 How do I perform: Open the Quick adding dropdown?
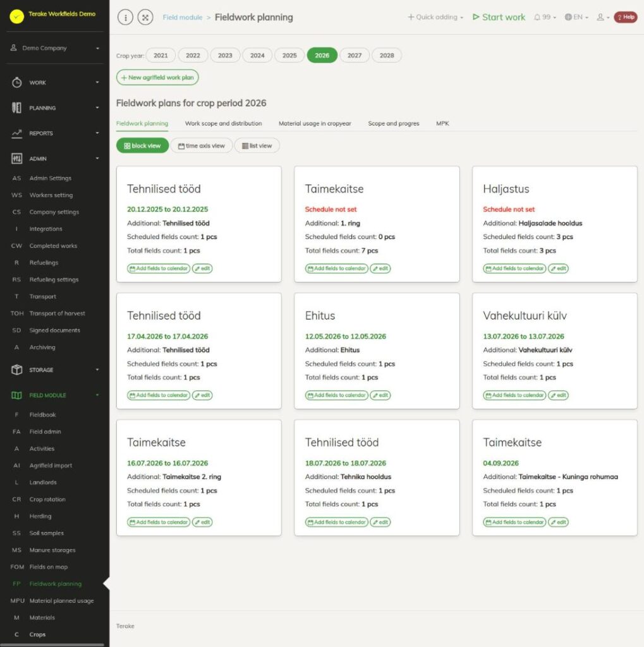435,17
